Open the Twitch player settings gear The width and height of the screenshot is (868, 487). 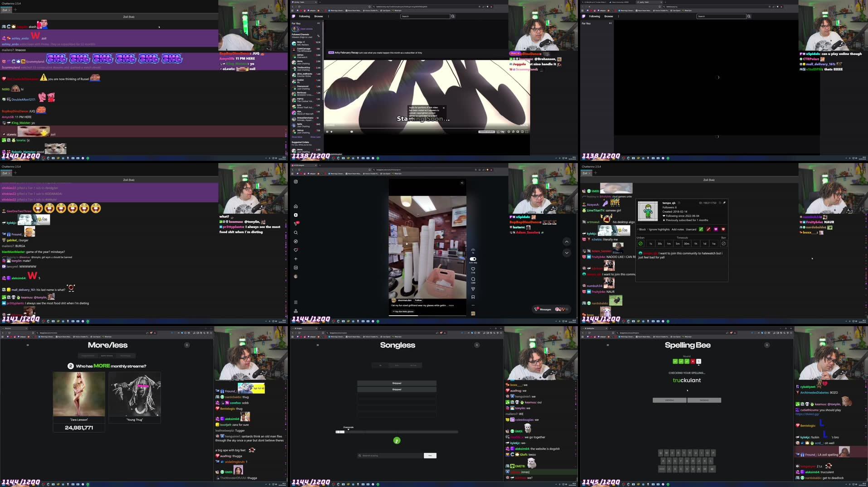(509, 132)
